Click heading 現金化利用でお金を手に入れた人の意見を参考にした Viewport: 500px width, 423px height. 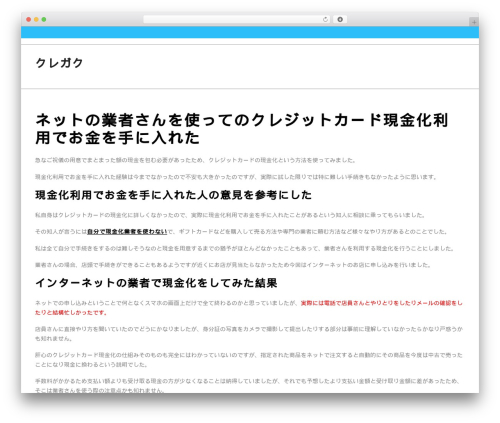pyautogui.click(x=173, y=195)
